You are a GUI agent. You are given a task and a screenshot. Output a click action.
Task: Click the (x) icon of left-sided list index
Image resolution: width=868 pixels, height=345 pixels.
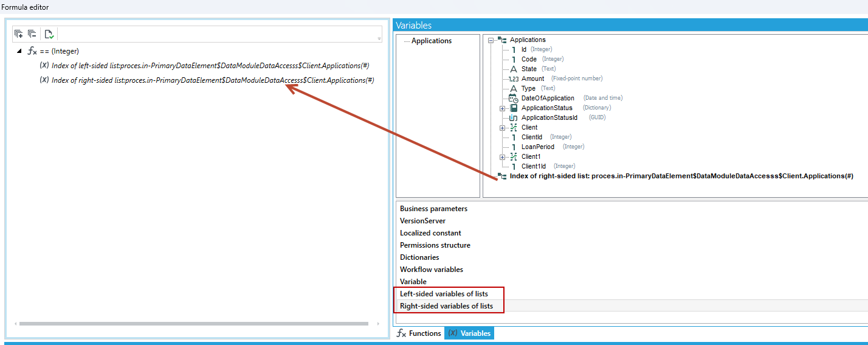tap(44, 65)
